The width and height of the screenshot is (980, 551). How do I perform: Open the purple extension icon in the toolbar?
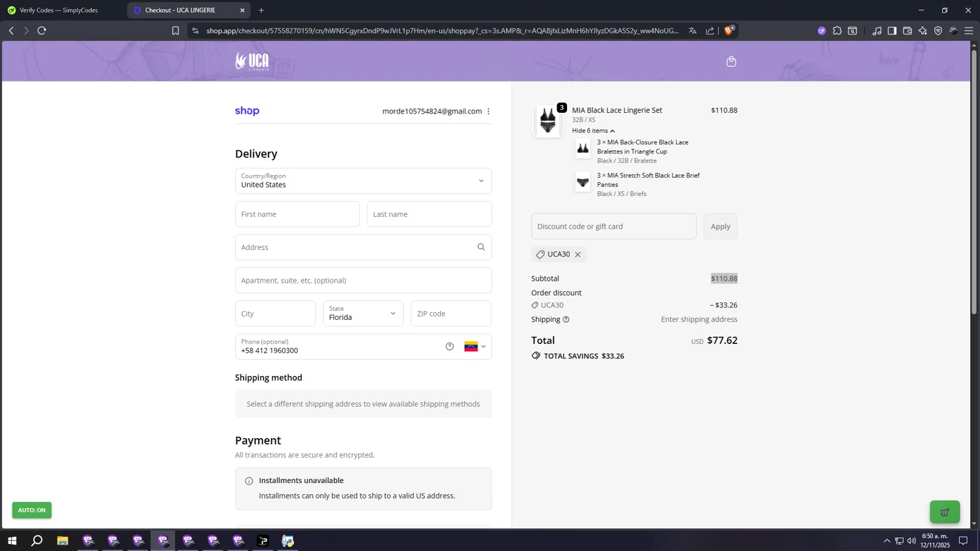click(x=822, y=31)
